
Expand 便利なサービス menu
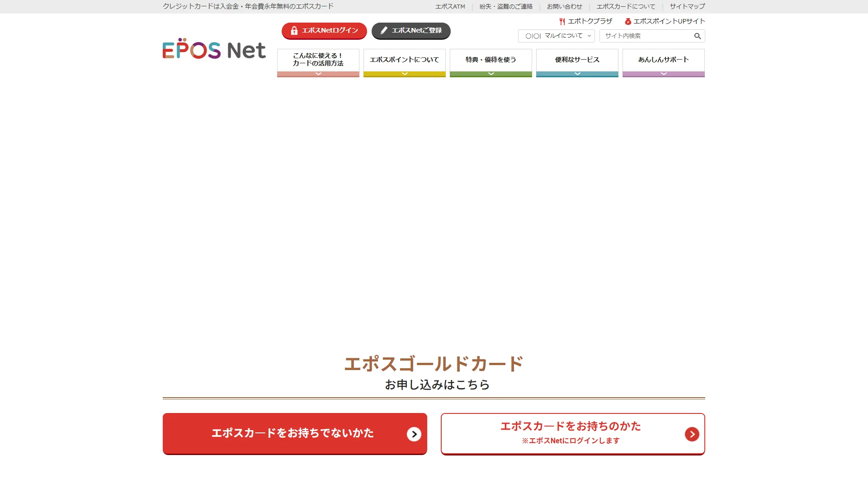(577, 63)
